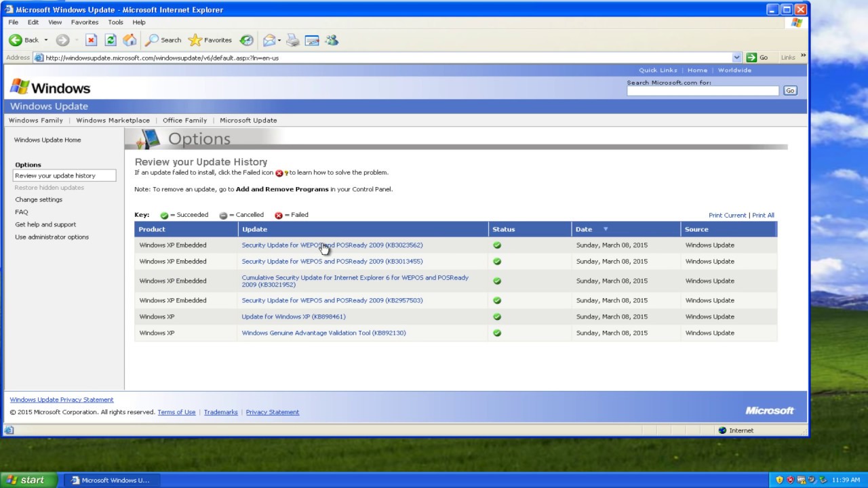Open the Mail button dropdown arrow
Screen dimensions: 868x488
click(x=279, y=40)
